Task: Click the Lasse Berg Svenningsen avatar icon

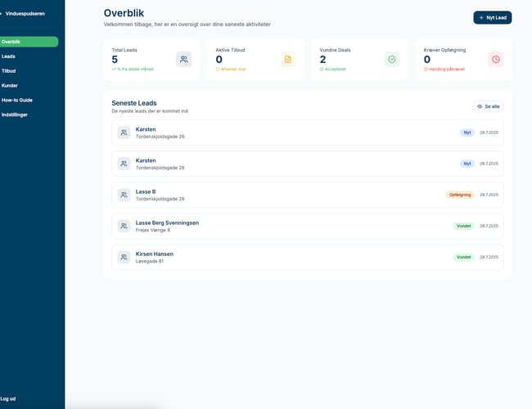Action: (x=124, y=226)
